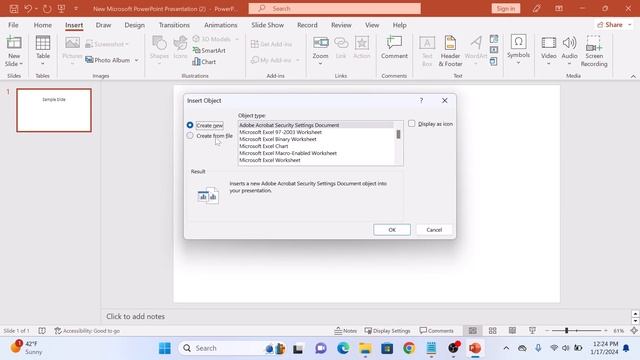Click the Photo Album icon
Viewport: 640px width, 360px height.
89,60
